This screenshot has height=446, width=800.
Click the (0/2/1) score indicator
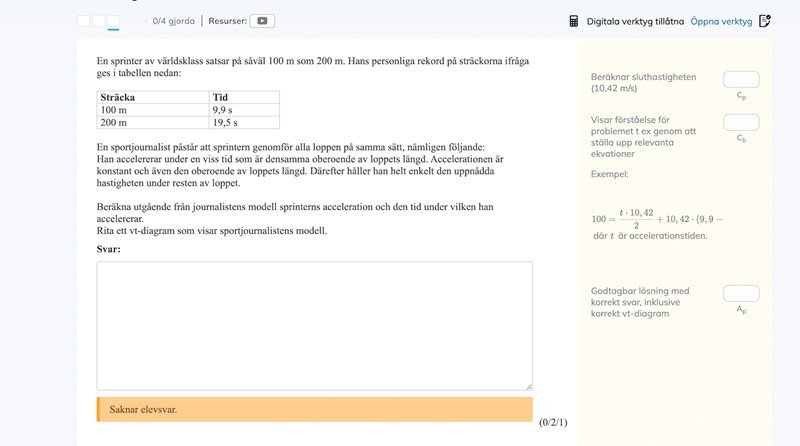tap(552, 423)
